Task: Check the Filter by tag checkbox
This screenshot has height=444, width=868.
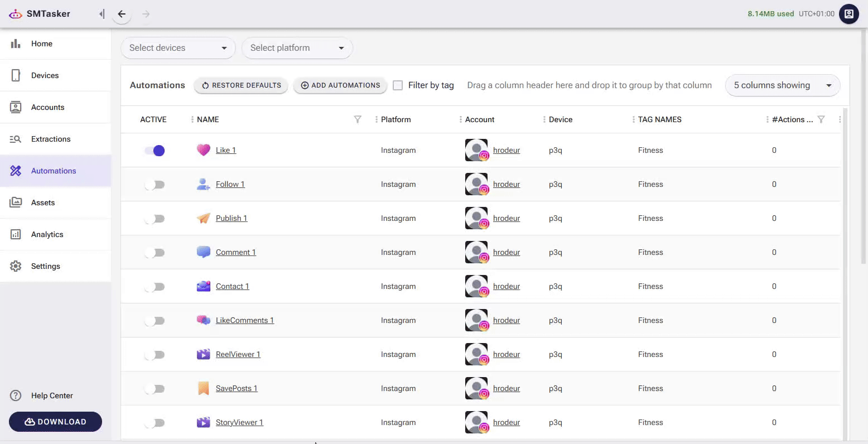Action: pos(398,85)
